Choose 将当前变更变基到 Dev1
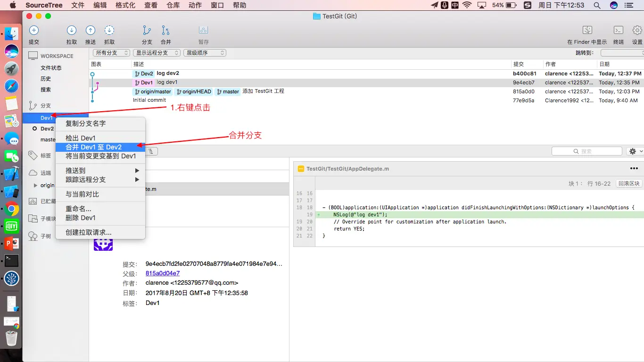The image size is (644, 362). click(x=100, y=156)
